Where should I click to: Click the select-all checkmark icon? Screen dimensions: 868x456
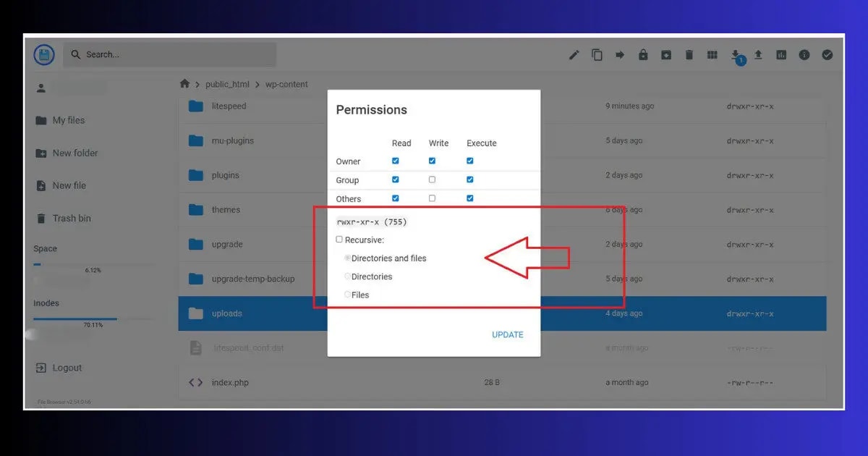pos(827,54)
